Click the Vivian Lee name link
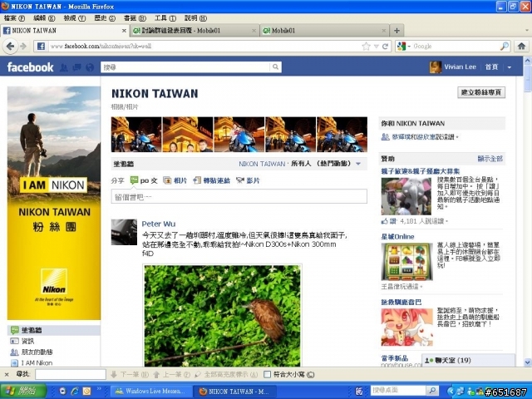 coord(460,67)
